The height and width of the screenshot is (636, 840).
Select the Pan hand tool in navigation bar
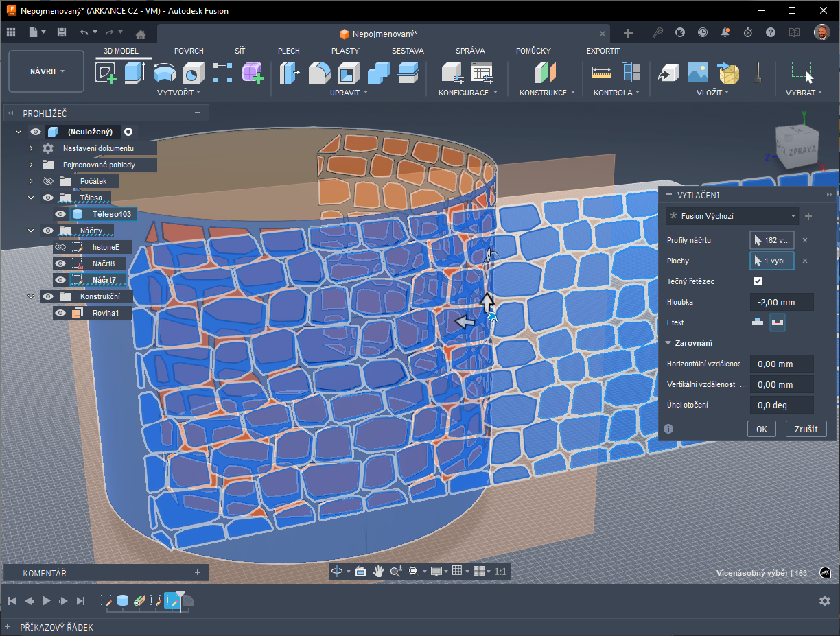(x=378, y=571)
